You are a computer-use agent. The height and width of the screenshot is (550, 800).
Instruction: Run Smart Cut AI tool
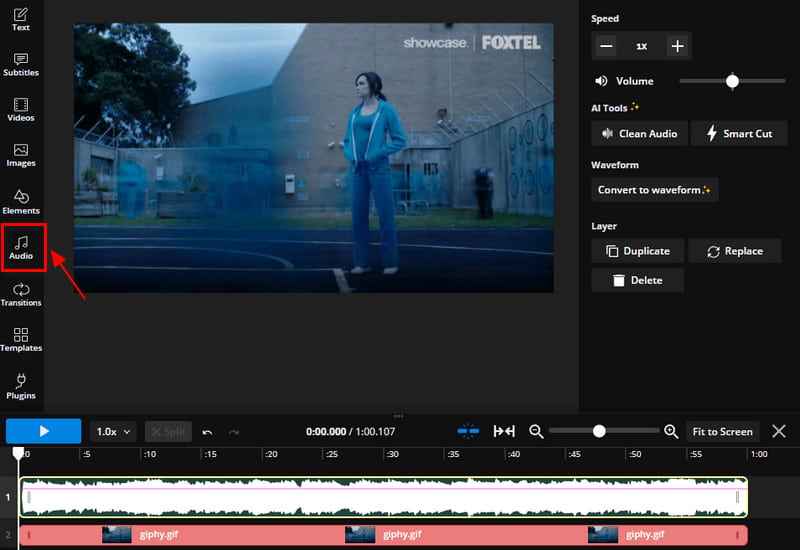739,134
